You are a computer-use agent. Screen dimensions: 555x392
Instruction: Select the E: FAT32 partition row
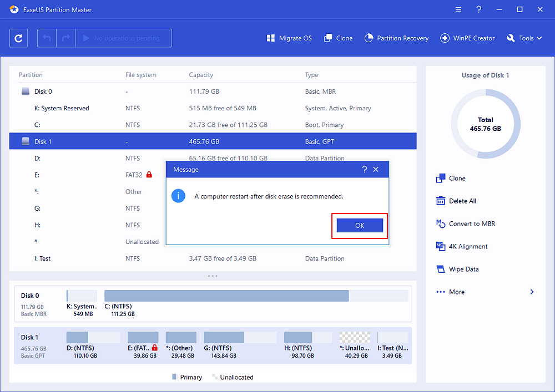pyautogui.click(x=88, y=175)
